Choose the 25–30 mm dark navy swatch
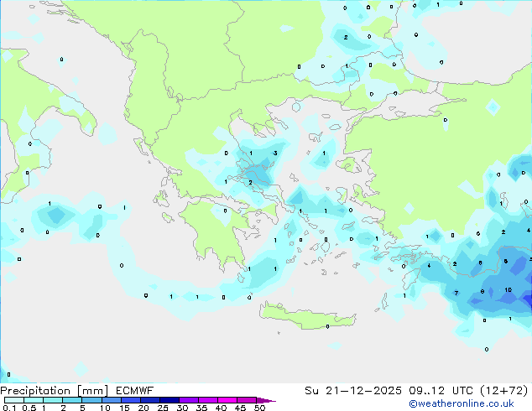The height and width of the screenshot is (411, 532). 169,400
